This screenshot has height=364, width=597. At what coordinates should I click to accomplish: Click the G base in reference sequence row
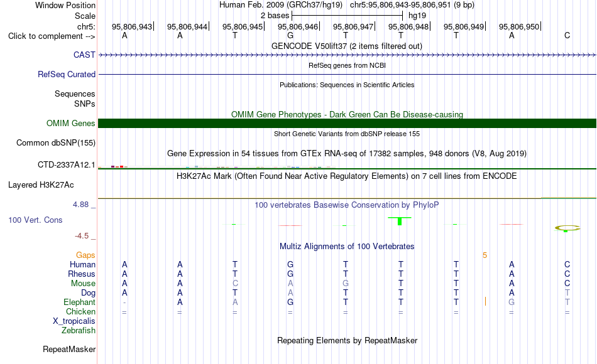290,36
